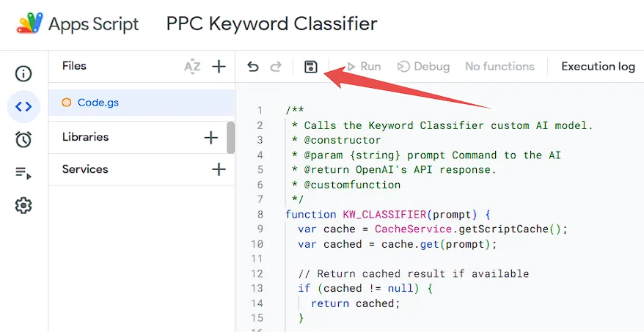Save project with the floppy disk icon
The image size is (644, 332).
tap(311, 67)
